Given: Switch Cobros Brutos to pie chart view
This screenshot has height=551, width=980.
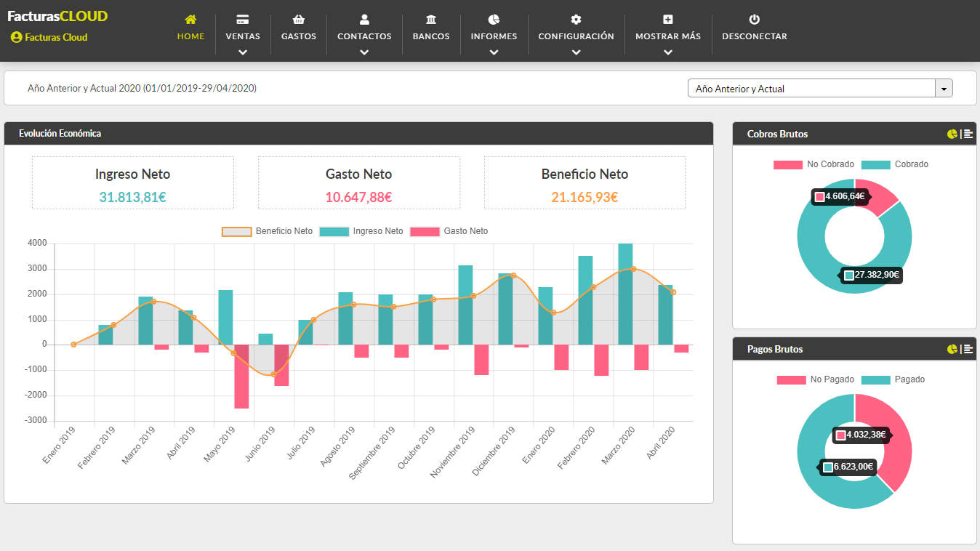Looking at the screenshot, I should tap(952, 134).
